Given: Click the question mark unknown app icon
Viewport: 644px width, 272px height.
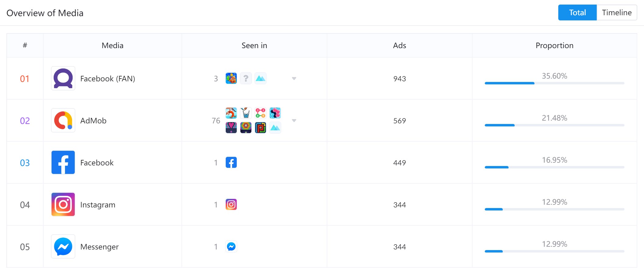Looking at the screenshot, I should (246, 79).
